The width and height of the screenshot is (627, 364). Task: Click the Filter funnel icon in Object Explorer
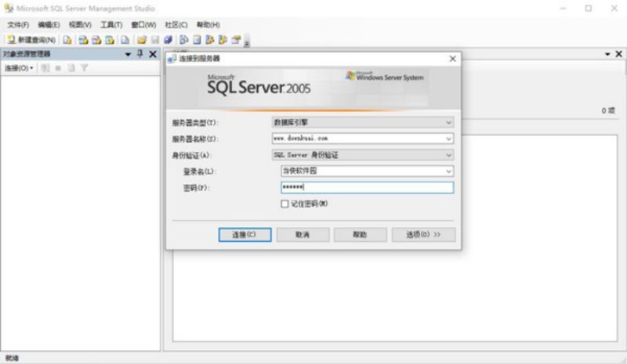84,68
